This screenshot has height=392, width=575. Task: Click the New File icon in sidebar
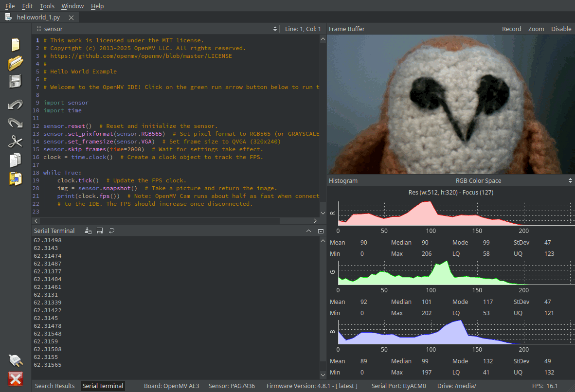coord(16,45)
